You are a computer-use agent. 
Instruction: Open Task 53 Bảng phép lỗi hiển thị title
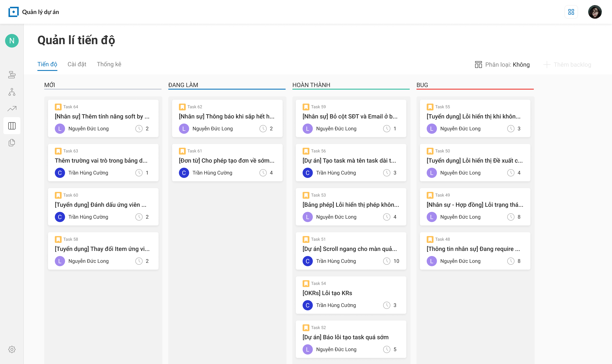point(351,205)
